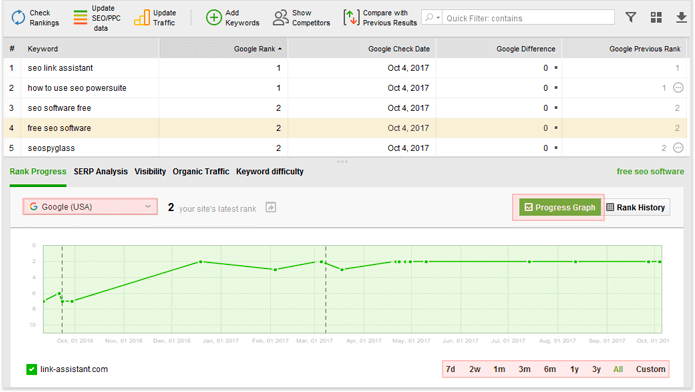This screenshot has width=695, height=392.
Task: Click the share icon next to latest rank
Action: (271, 207)
